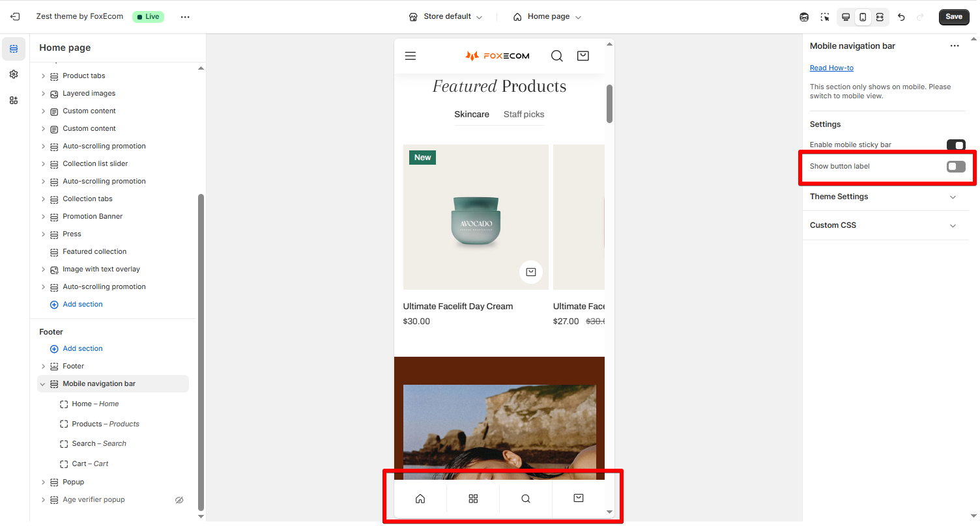
Task: Tap the search icon in mobile navigation bar
Action: pyautogui.click(x=526, y=499)
